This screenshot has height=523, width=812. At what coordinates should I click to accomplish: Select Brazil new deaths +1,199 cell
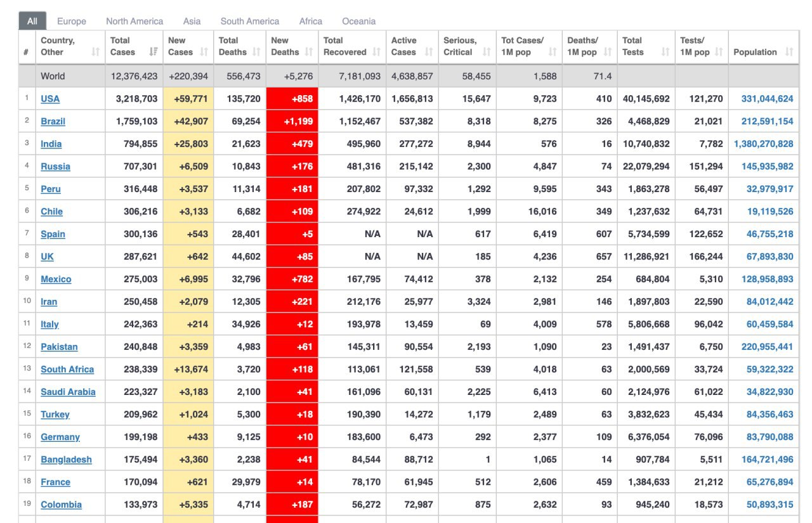[292, 121]
